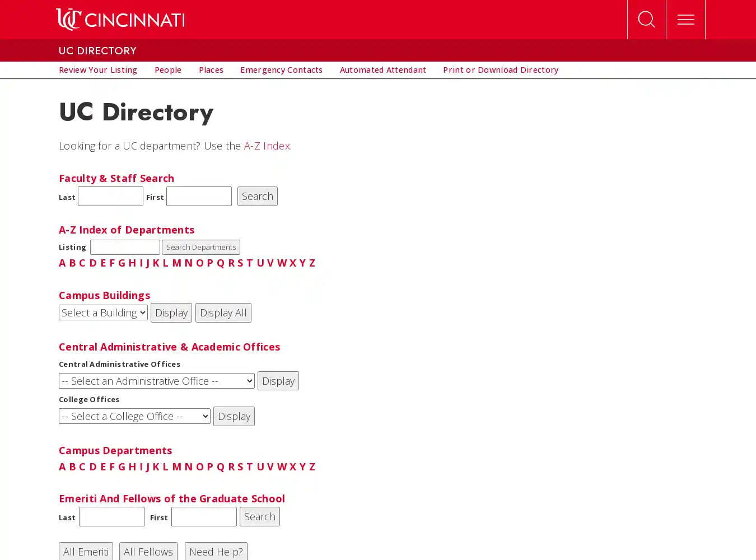Select letter Q in A-Z Index of Departments
Viewport: 756px width, 560px height.
tap(221, 263)
